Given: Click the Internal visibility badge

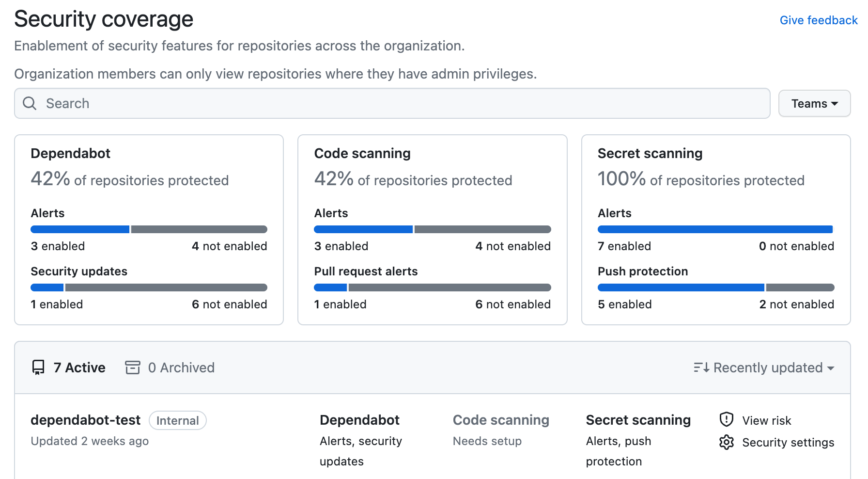Looking at the screenshot, I should 178,420.
